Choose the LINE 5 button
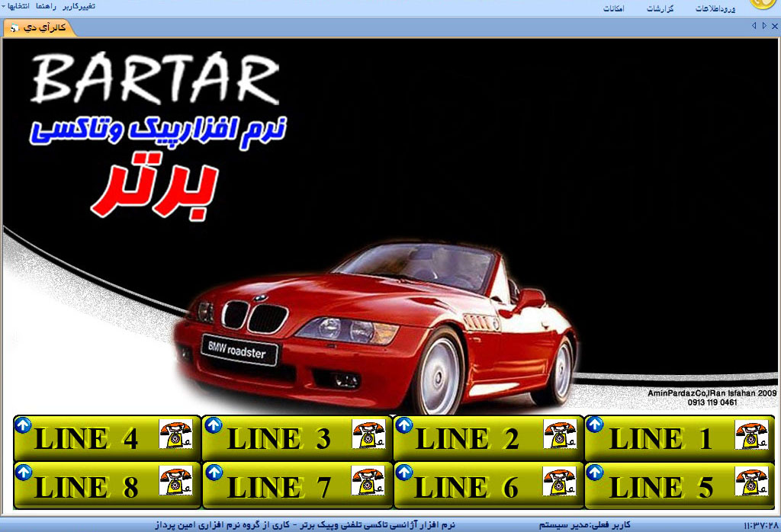781x532 pixels. (x=680, y=486)
